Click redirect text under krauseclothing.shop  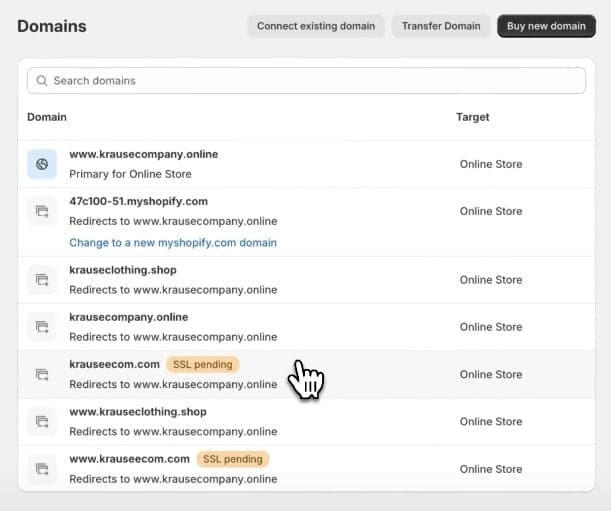pos(173,290)
